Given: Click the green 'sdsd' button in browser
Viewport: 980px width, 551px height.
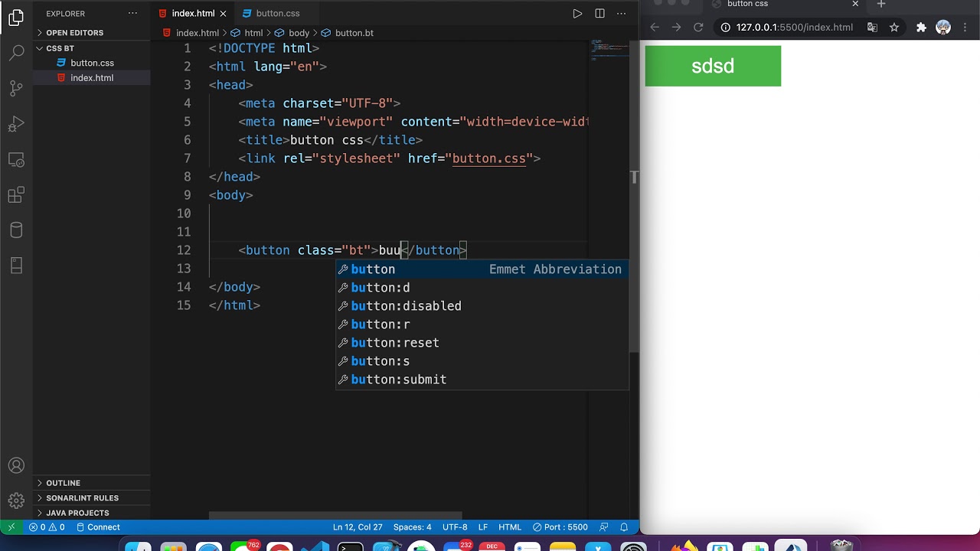Looking at the screenshot, I should [713, 66].
